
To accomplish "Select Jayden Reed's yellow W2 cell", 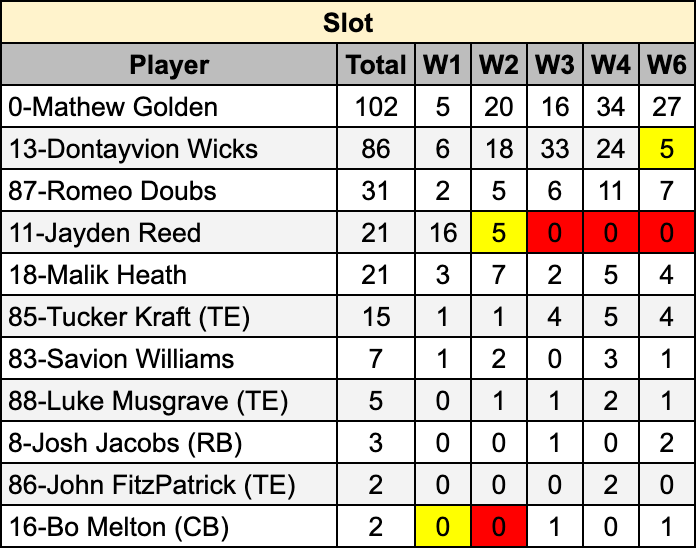I will pyautogui.click(x=497, y=233).
